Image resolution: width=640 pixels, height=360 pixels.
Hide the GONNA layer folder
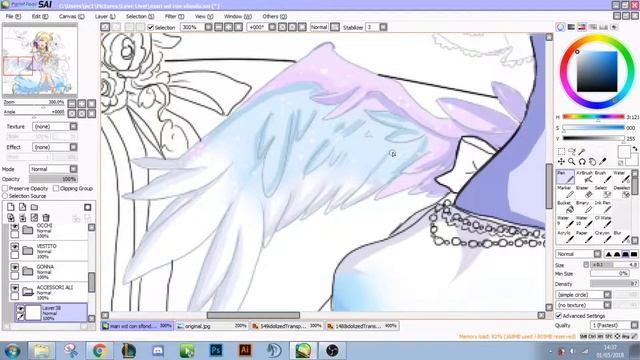point(15,267)
